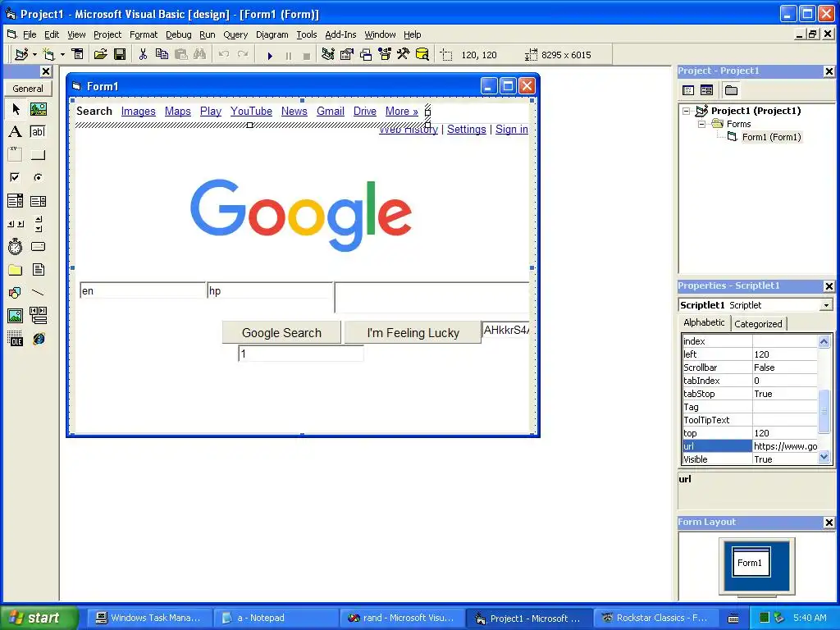Show the Properties Window via toolbar icon
Image resolution: width=840 pixels, height=630 pixels.
click(347, 54)
